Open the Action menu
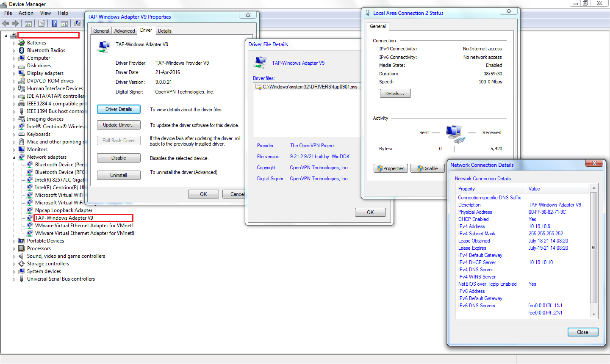This screenshot has width=610, height=364. 26,13
